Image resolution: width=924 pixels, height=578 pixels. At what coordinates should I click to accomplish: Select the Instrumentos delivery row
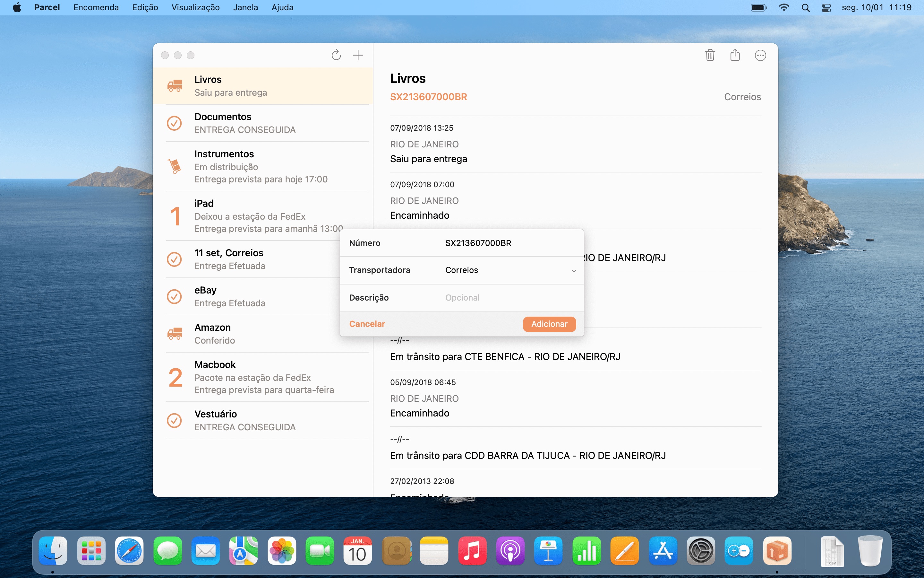tap(263, 166)
